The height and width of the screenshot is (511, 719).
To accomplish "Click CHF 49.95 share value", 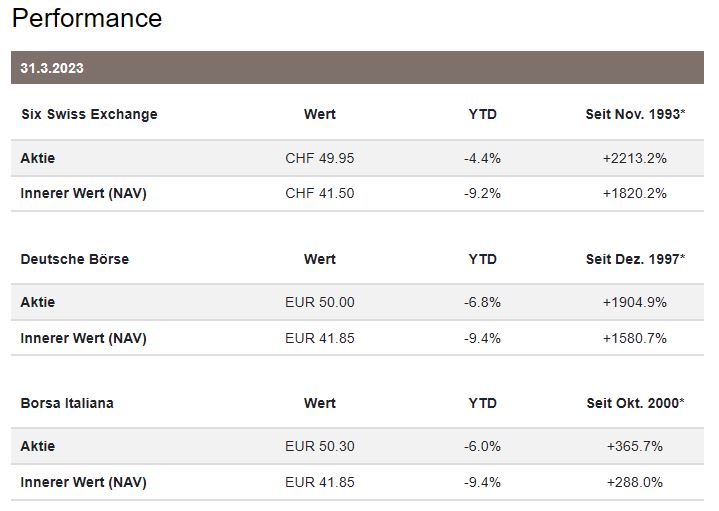I will (319, 158).
